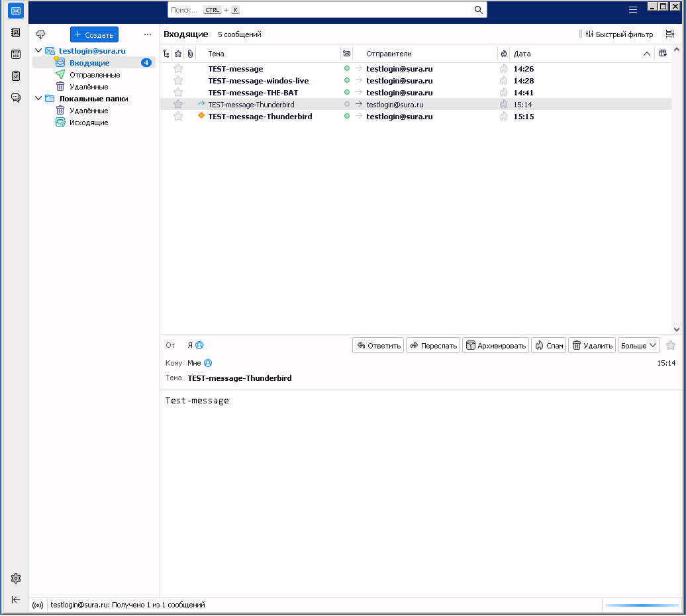
Task: Collapse the testlogin@sura.ru account tree
Action: click(38, 51)
